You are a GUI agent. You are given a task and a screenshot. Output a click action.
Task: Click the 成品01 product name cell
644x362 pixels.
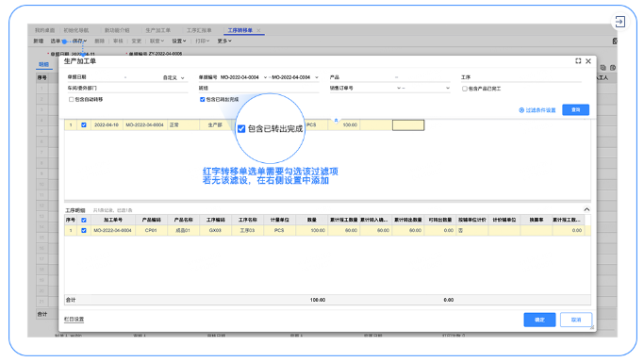[183, 231]
